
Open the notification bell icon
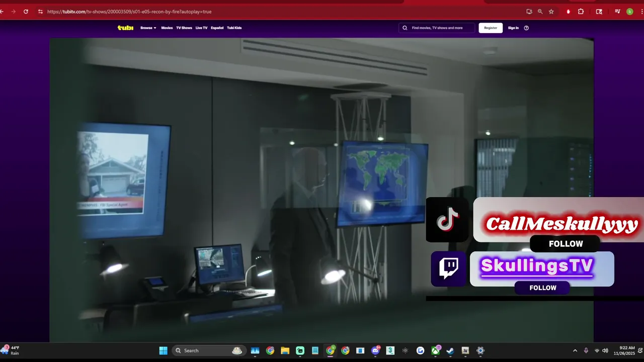point(640,350)
